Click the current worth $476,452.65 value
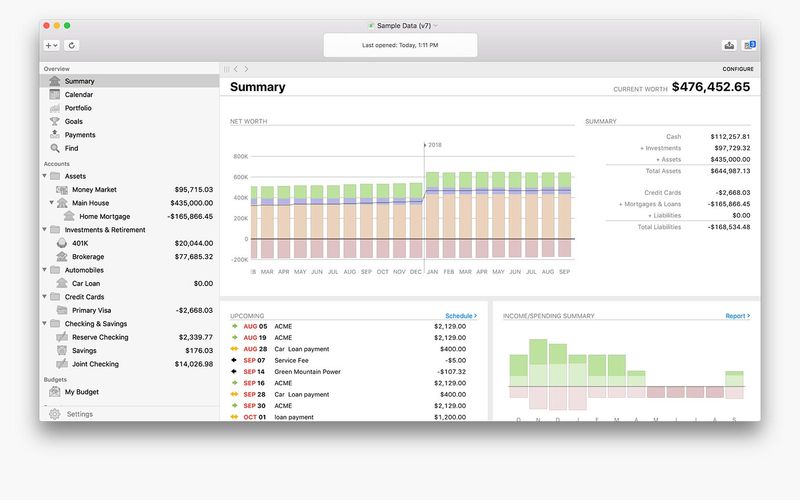This screenshot has width=800, height=500. pyautogui.click(x=711, y=87)
